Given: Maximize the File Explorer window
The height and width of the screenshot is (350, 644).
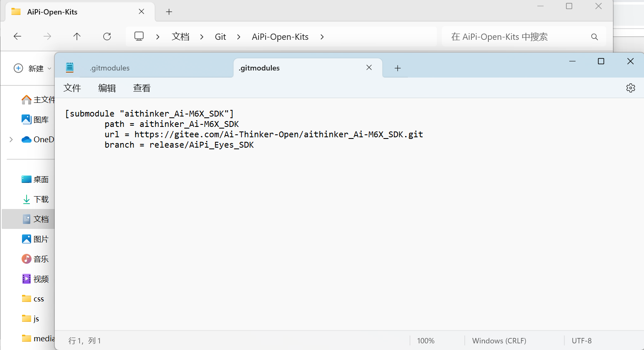Looking at the screenshot, I should pyautogui.click(x=569, y=6).
